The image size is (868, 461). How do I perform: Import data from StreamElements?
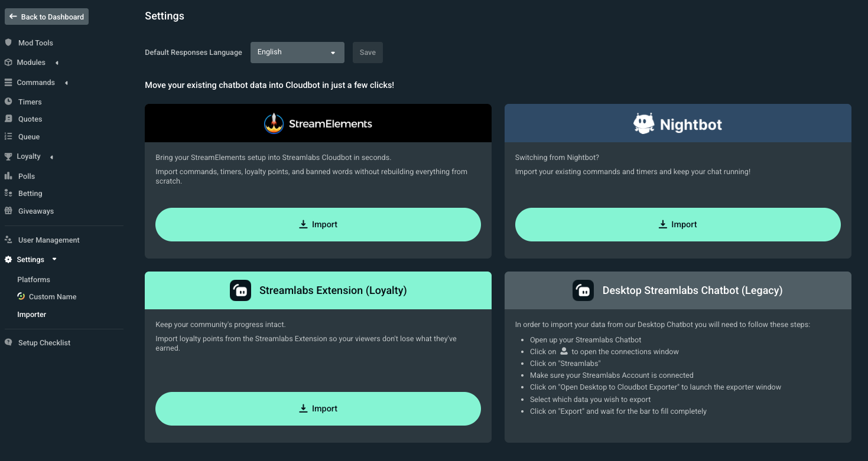pyautogui.click(x=318, y=224)
